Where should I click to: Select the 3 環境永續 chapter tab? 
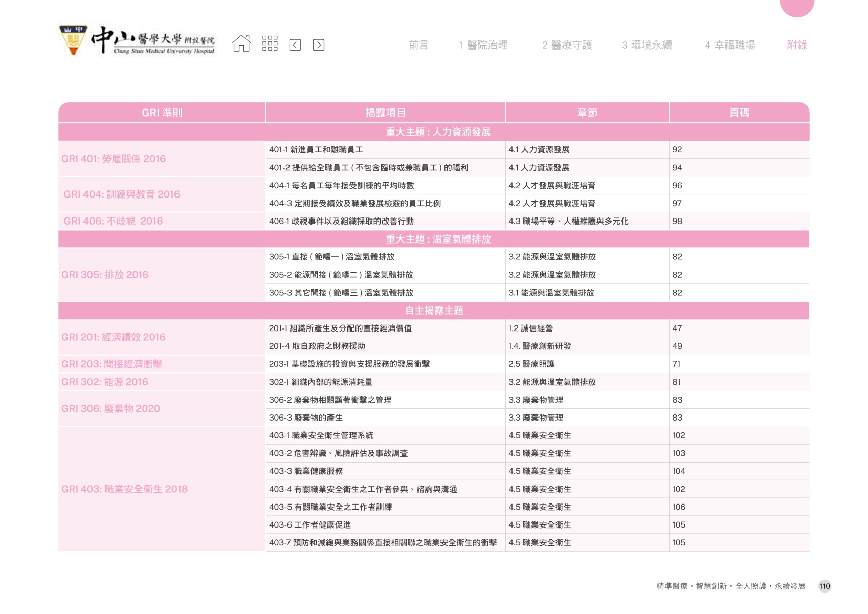pyautogui.click(x=647, y=45)
